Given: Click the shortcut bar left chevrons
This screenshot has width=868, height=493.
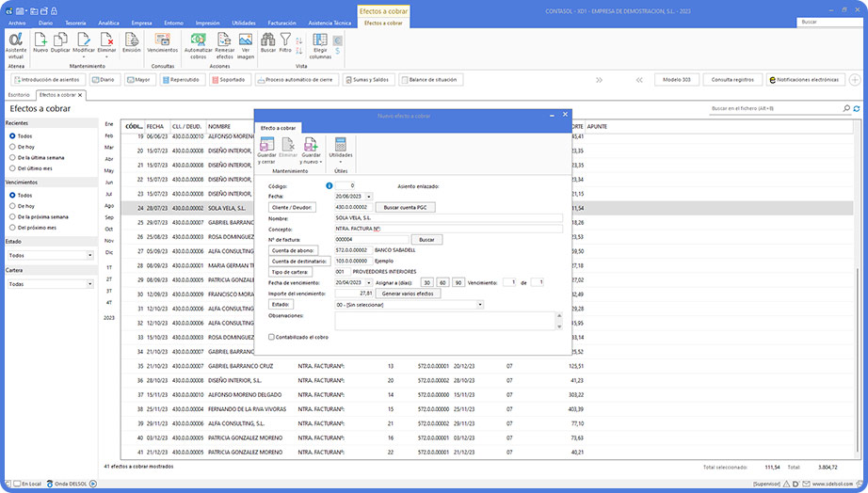Looking at the screenshot, I should point(639,80).
